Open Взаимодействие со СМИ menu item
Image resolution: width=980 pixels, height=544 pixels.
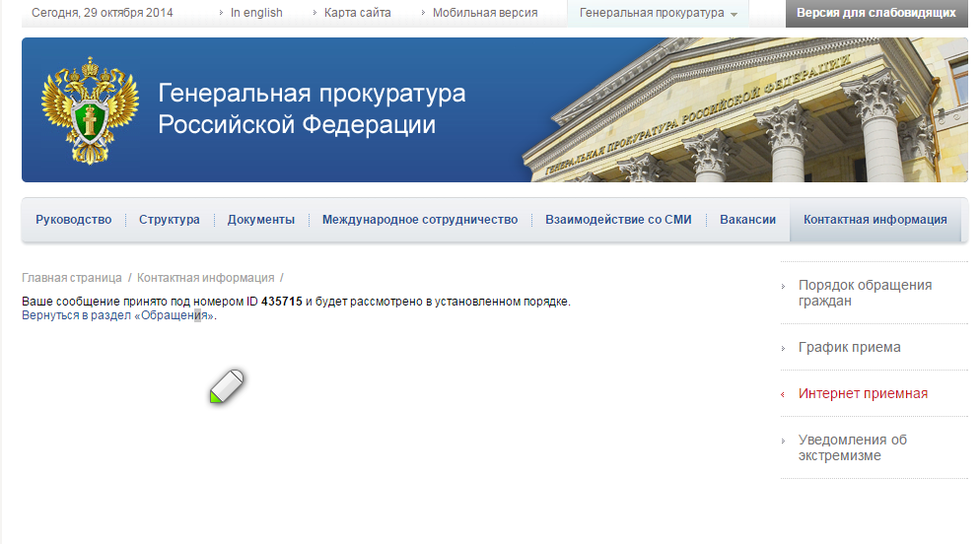click(618, 220)
